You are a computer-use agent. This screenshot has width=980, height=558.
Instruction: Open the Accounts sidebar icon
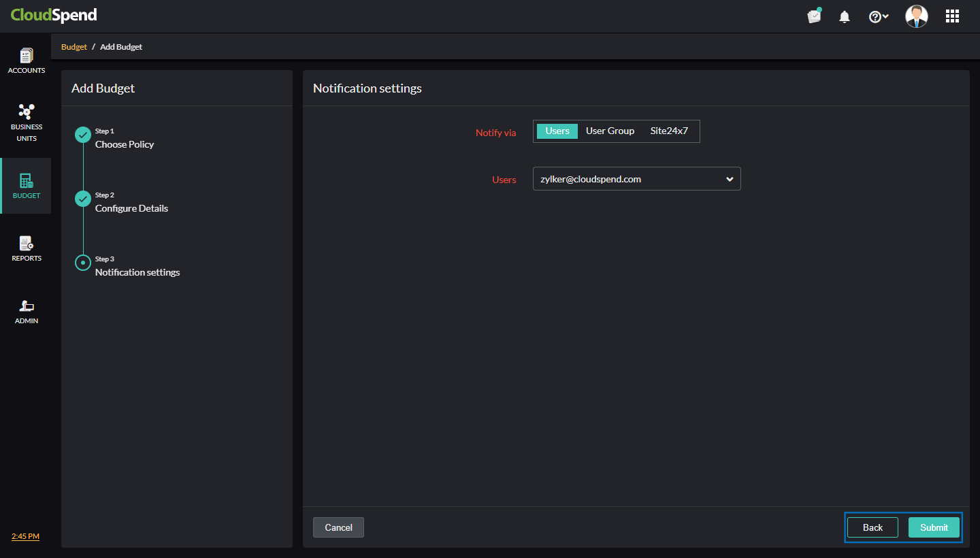(27, 56)
